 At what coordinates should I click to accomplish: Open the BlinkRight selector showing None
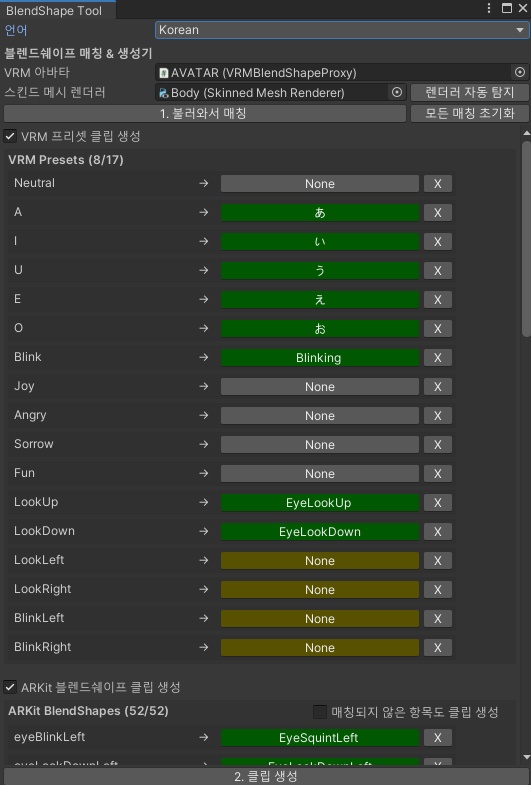(x=320, y=648)
